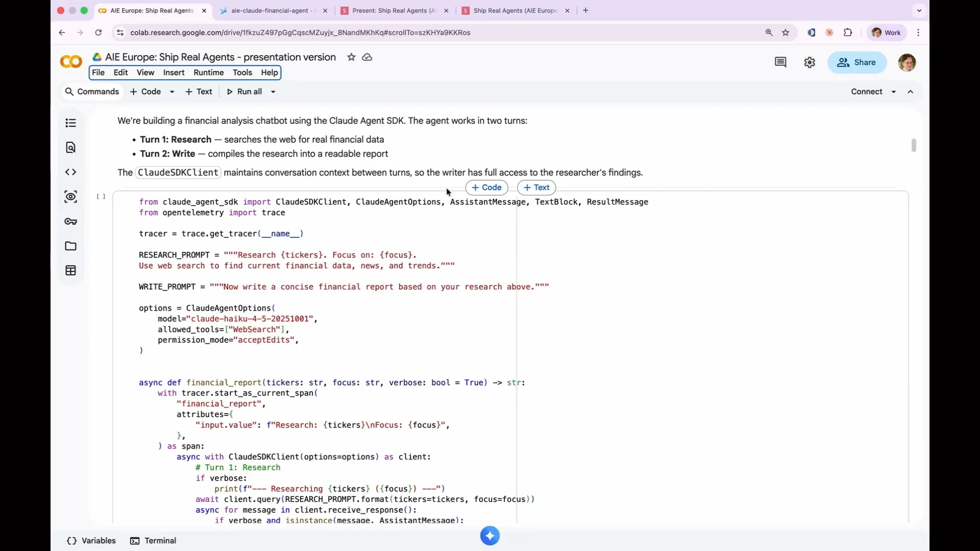Star the notebook title

pos(351,57)
